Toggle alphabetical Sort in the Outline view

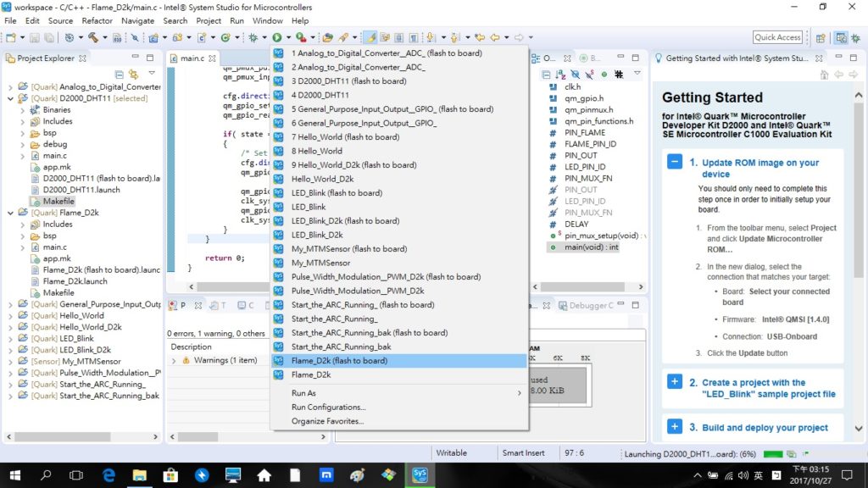coord(560,75)
